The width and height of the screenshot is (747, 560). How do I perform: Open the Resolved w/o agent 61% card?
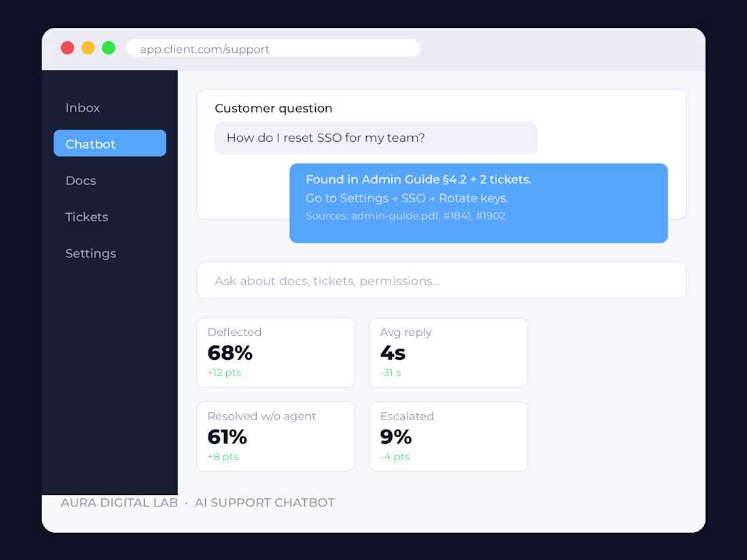[x=275, y=436]
